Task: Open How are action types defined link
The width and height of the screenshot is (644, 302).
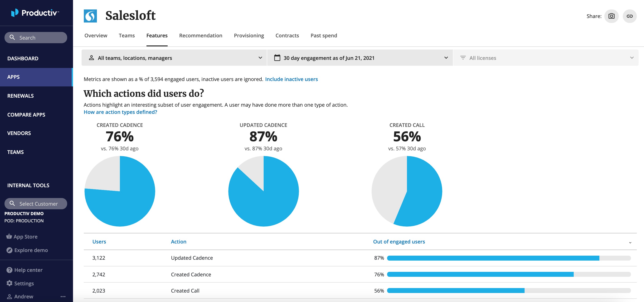Action: coord(120,112)
